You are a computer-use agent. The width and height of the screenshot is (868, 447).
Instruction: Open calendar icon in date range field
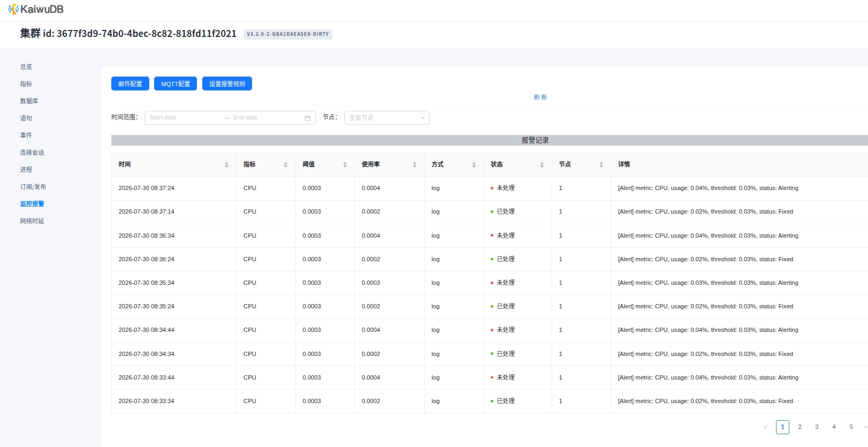point(307,118)
